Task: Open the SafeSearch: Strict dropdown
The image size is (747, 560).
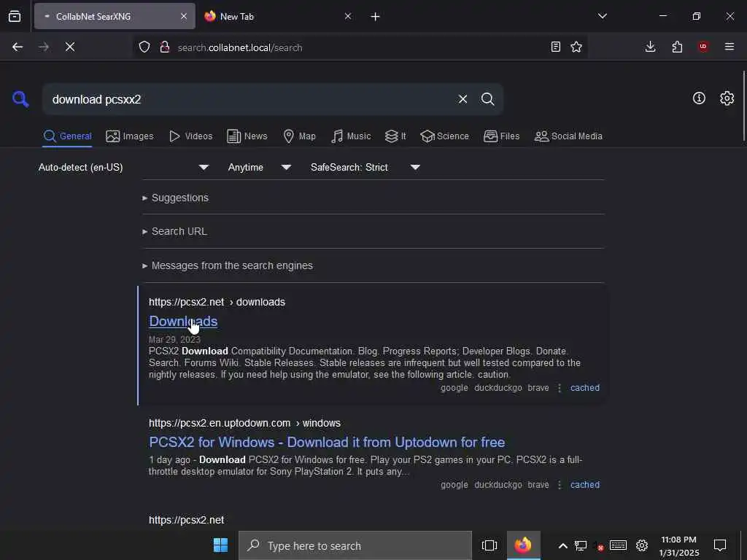Action: point(365,167)
